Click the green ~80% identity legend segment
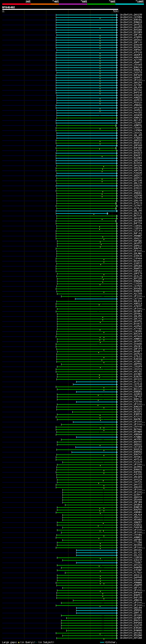 tap(101, 4)
